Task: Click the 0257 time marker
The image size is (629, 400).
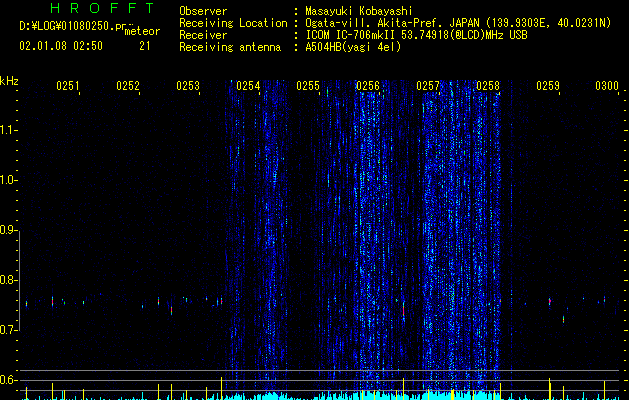Action: pos(428,85)
